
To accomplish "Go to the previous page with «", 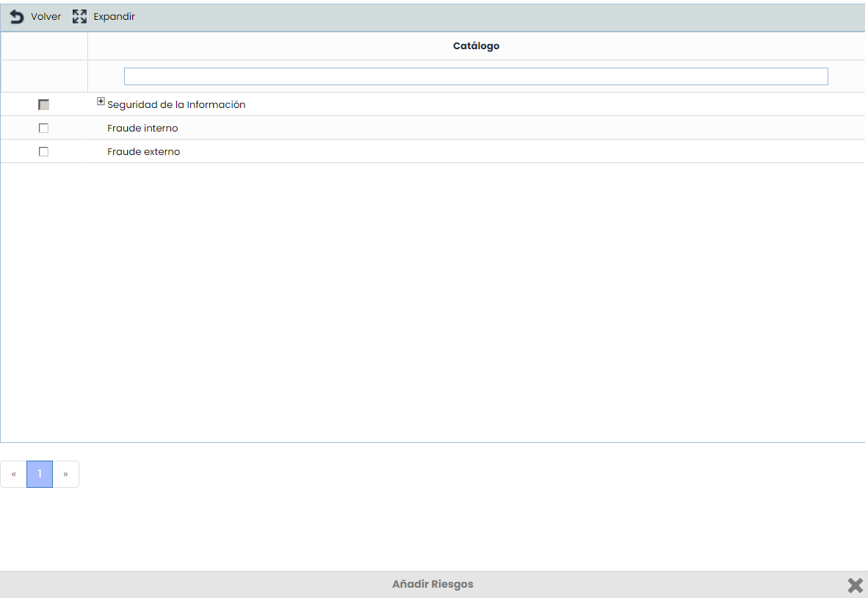I will (x=13, y=475).
